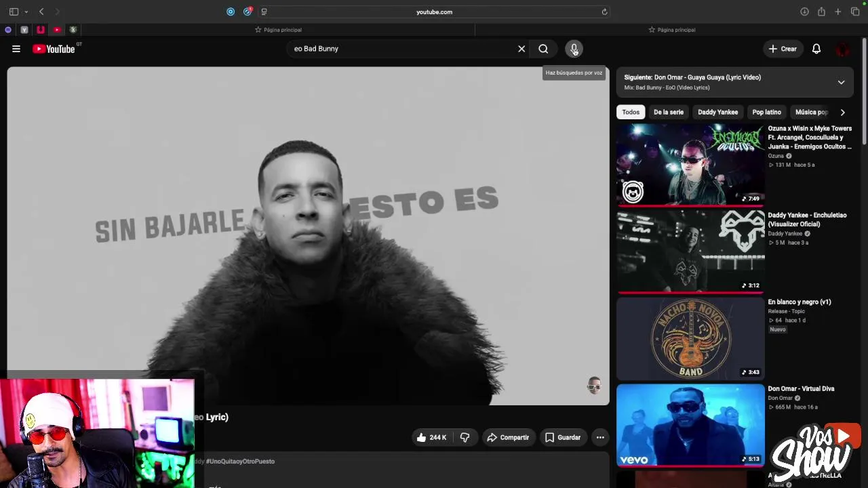Open the 'Enchuletiao' video thumbnail
Screen dimensions: 868x488
(690, 251)
